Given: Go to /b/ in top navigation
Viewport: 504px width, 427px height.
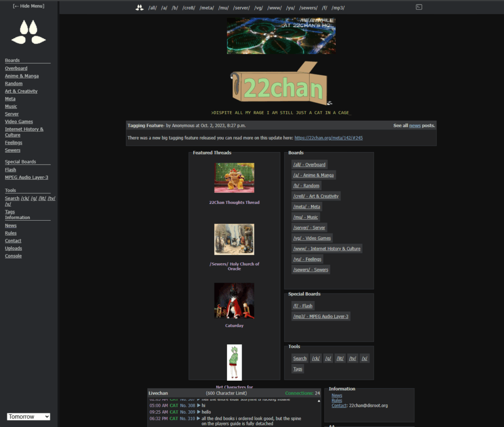Looking at the screenshot, I should point(175,8).
